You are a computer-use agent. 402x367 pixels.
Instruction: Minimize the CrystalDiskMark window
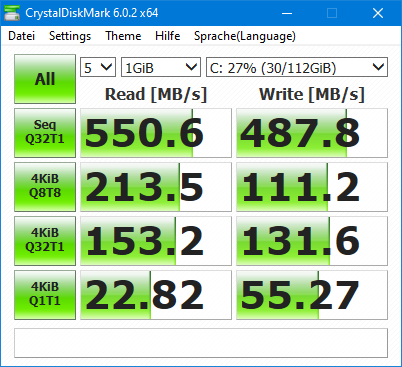click(287, 13)
